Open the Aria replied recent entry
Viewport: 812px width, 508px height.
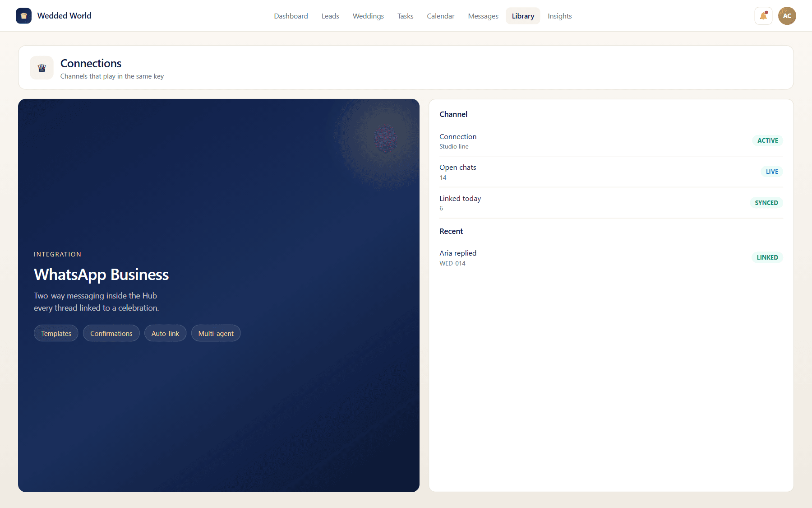[x=611, y=258]
